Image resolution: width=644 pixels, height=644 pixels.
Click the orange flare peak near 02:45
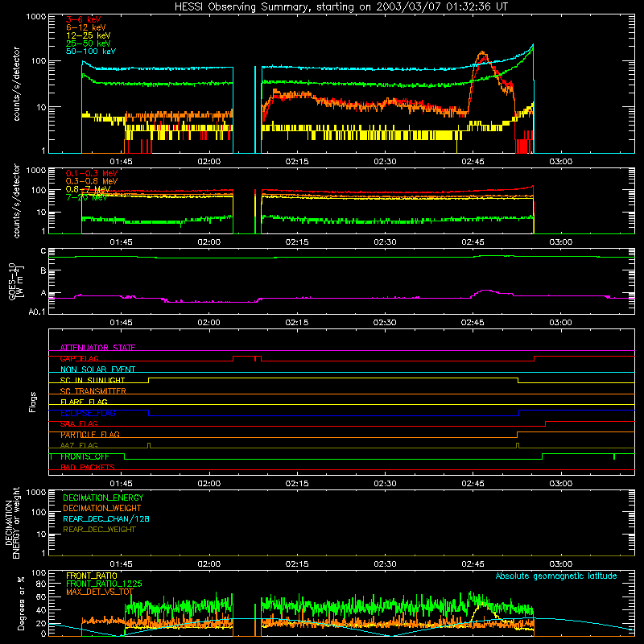coord(482,53)
